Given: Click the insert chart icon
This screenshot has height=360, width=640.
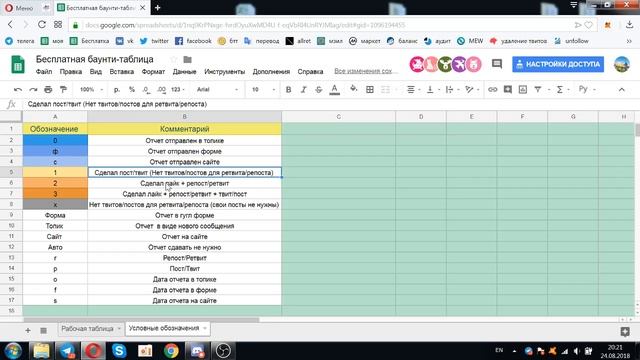Looking at the screenshot, I should 523,89.
